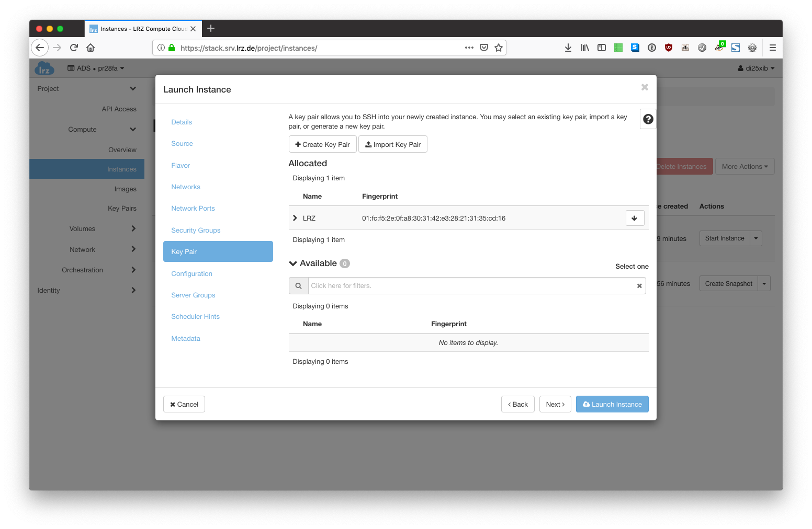Select the Flavor step

coord(181,166)
